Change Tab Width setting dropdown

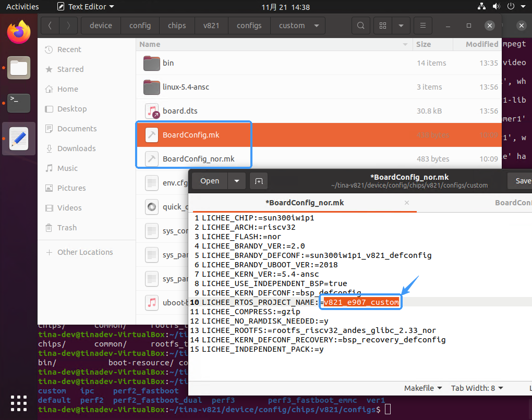pyautogui.click(x=477, y=388)
